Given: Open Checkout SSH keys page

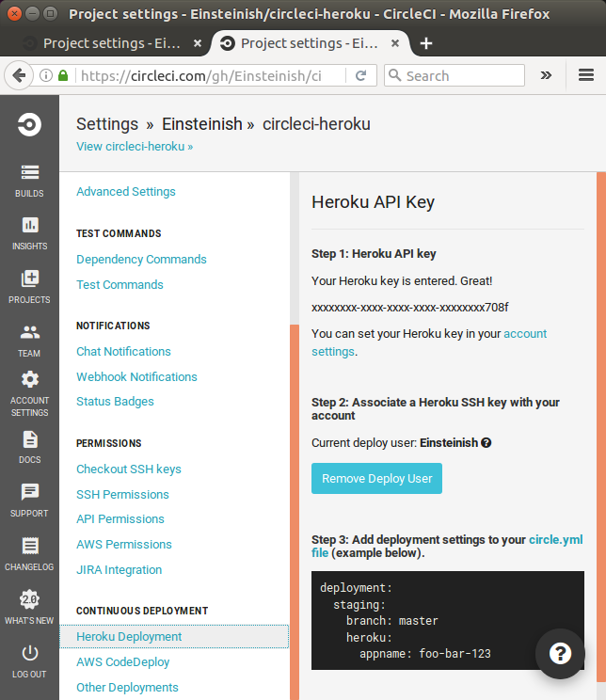Looking at the screenshot, I should click(x=129, y=469).
